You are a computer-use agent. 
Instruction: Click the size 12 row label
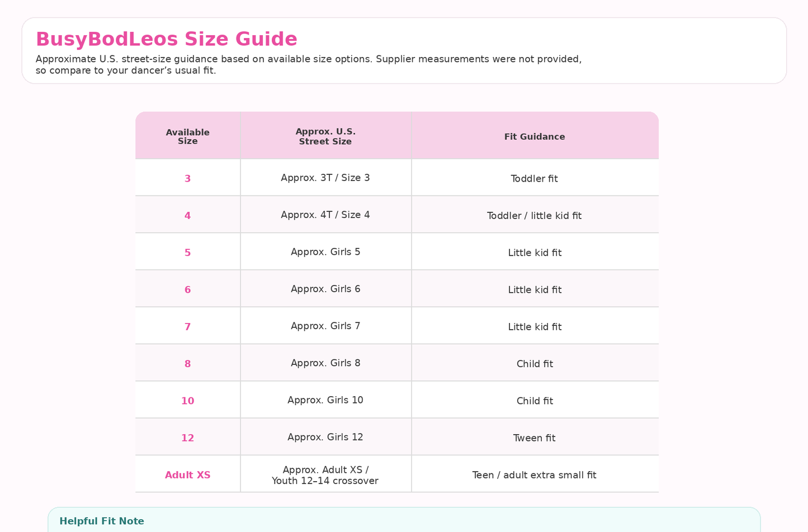point(187,438)
